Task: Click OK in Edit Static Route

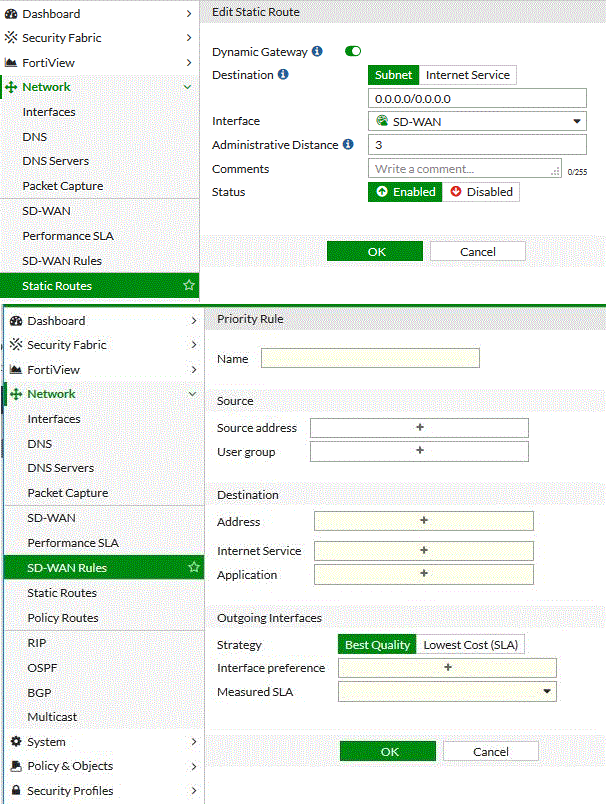Action: pos(375,251)
